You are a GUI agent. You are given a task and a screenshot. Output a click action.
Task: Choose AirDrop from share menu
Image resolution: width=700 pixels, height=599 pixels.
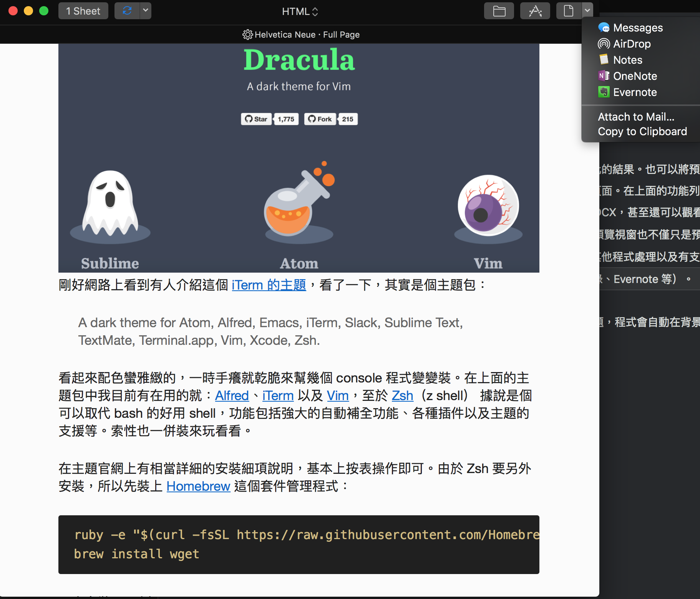pyautogui.click(x=632, y=44)
